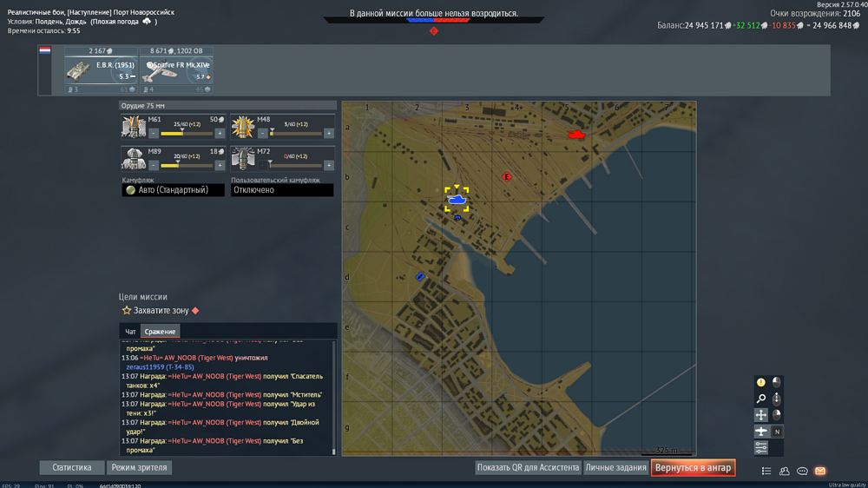Open the Пользовательский камуфляж Отключено dropdown
This screenshot has width=868, height=488.
coord(282,190)
